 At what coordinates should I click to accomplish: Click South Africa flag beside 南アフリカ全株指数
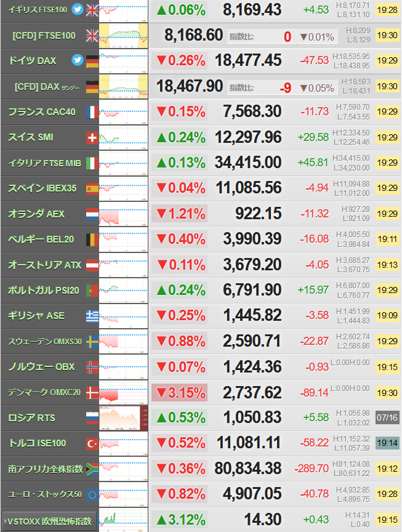pyautogui.click(x=92, y=469)
